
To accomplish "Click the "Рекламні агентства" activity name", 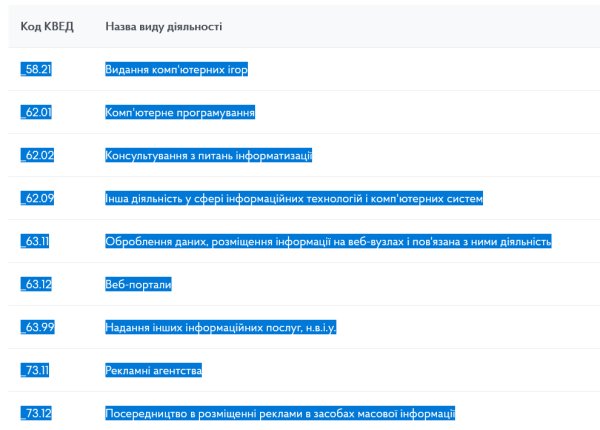I will tap(154, 371).
